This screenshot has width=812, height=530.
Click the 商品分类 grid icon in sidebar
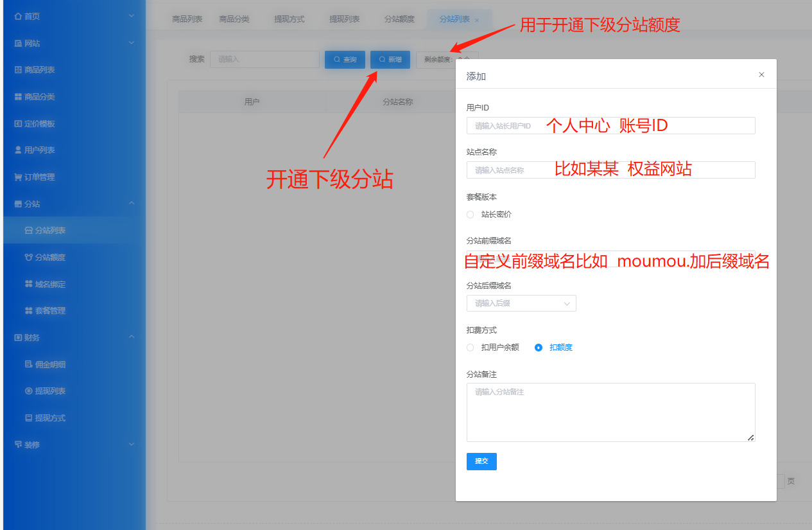click(x=18, y=97)
